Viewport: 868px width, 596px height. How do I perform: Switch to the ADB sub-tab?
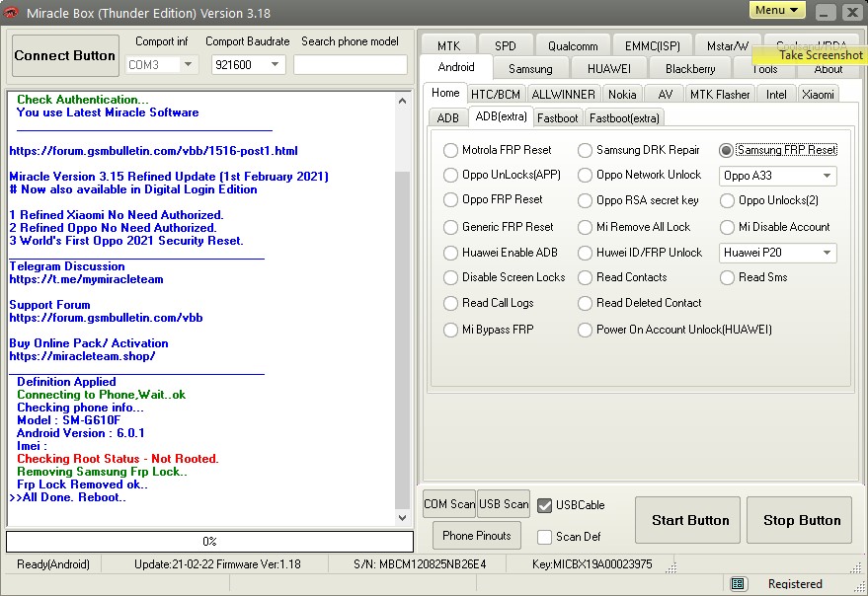(448, 117)
